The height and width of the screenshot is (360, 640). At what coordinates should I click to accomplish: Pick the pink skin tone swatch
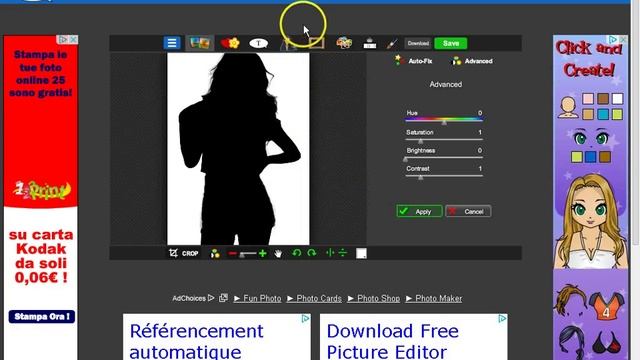[588, 99]
